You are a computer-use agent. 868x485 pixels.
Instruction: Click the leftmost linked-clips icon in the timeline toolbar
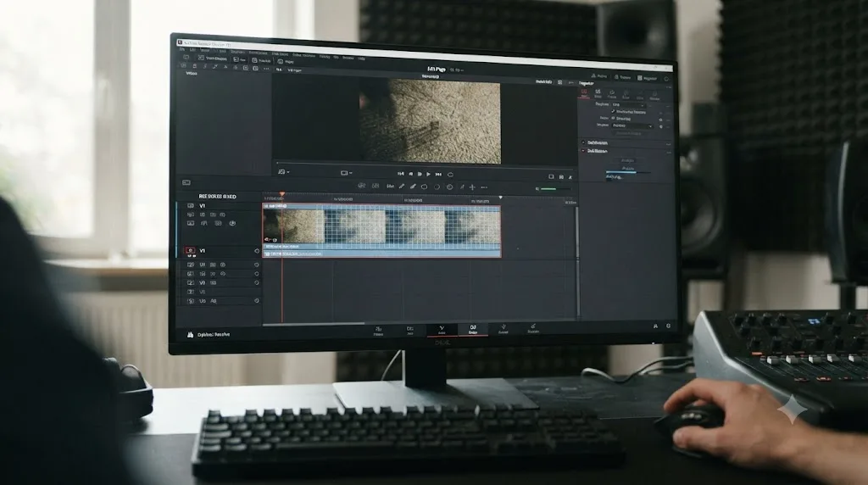point(361,186)
